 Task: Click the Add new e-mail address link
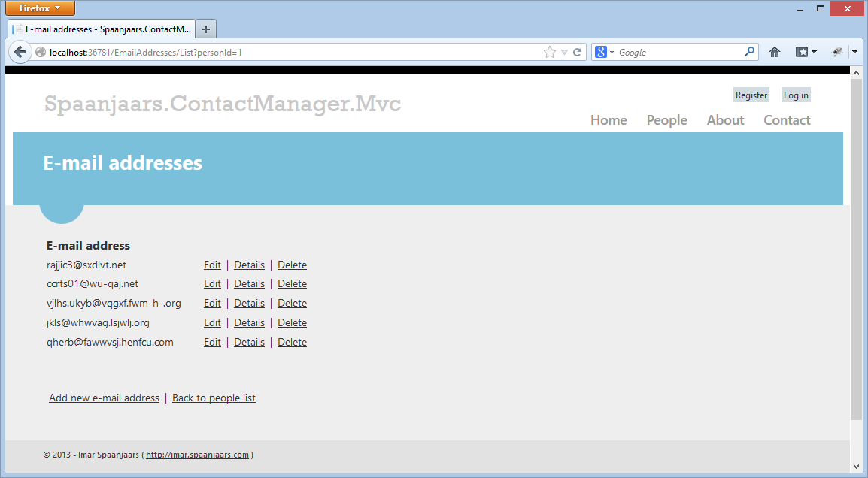[104, 398]
